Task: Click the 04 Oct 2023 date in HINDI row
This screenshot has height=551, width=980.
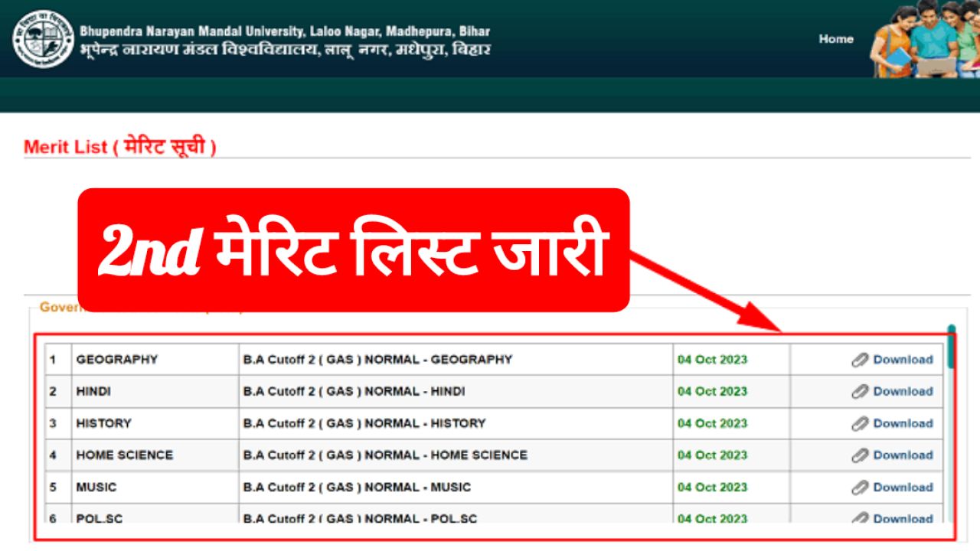Action: 712,391
